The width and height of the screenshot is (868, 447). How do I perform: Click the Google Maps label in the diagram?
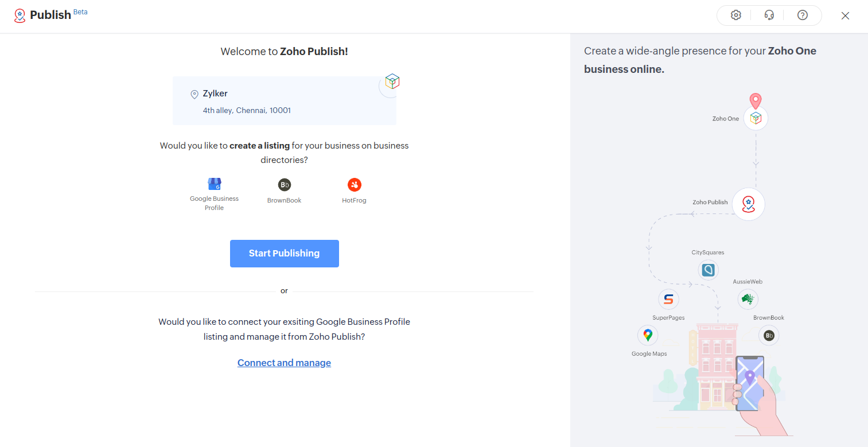[649, 353]
